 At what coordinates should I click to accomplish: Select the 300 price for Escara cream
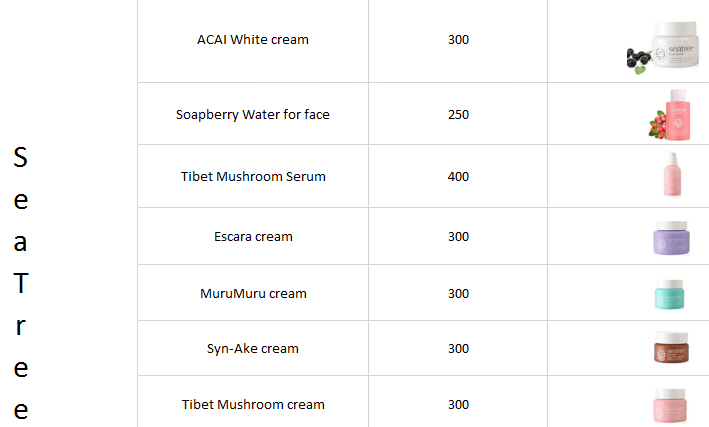[458, 237]
